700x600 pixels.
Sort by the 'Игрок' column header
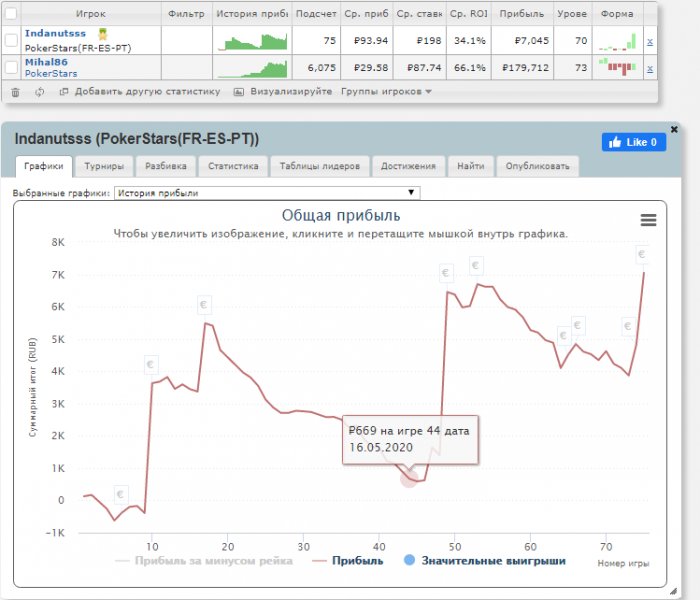[x=91, y=14]
